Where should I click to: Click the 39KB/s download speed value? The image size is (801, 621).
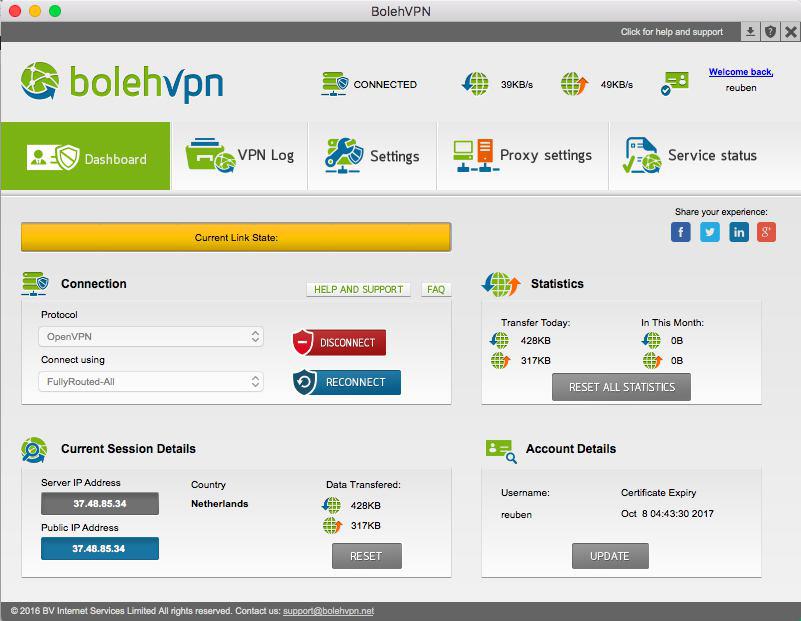(516, 84)
